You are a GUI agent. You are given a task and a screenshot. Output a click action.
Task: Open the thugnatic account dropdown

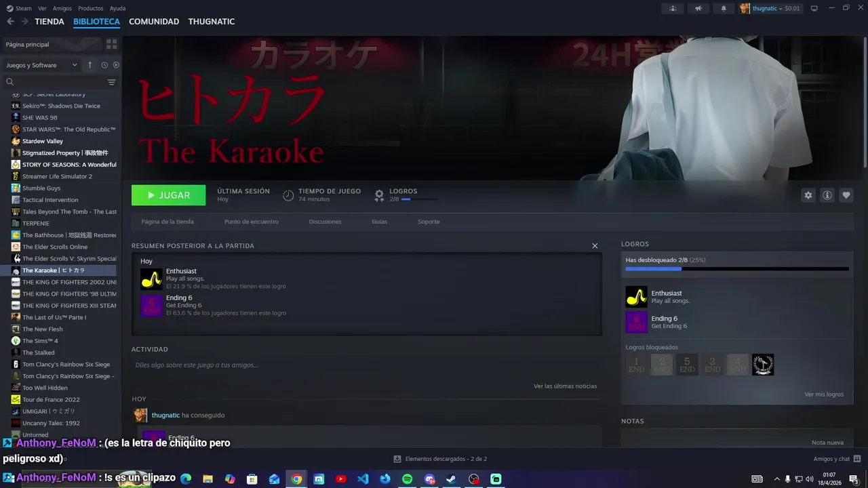(770, 8)
